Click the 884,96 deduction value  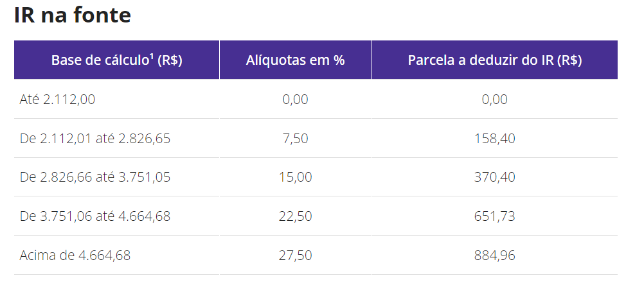(494, 255)
